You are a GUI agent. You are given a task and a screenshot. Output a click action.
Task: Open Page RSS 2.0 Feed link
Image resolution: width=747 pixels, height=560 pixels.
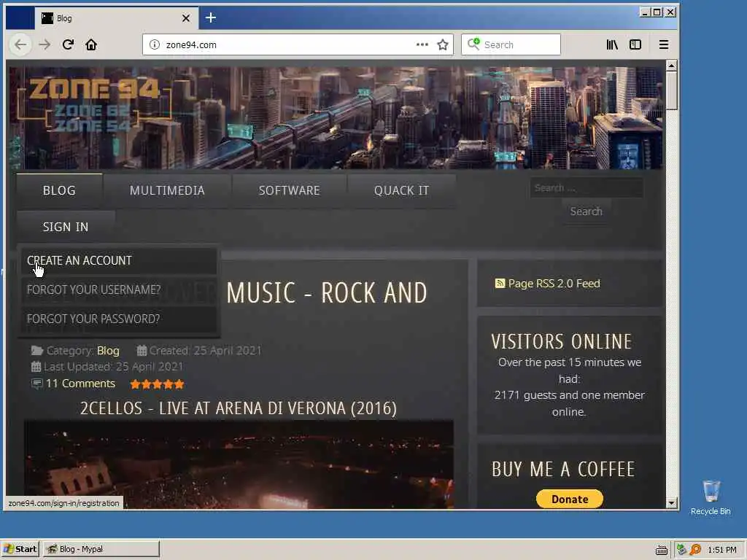click(x=554, y=284)
